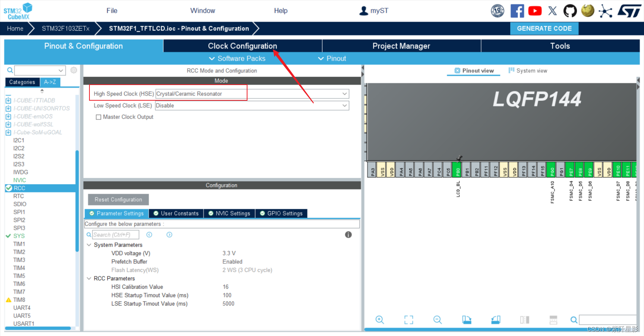Enable the Master Clock Output checkbox
The height and width of the screenshot is (336, 644).
tap(98, 117)
